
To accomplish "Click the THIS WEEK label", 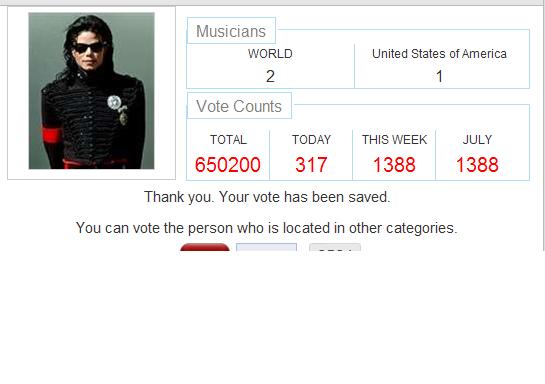I will click(x=394, y=140).
